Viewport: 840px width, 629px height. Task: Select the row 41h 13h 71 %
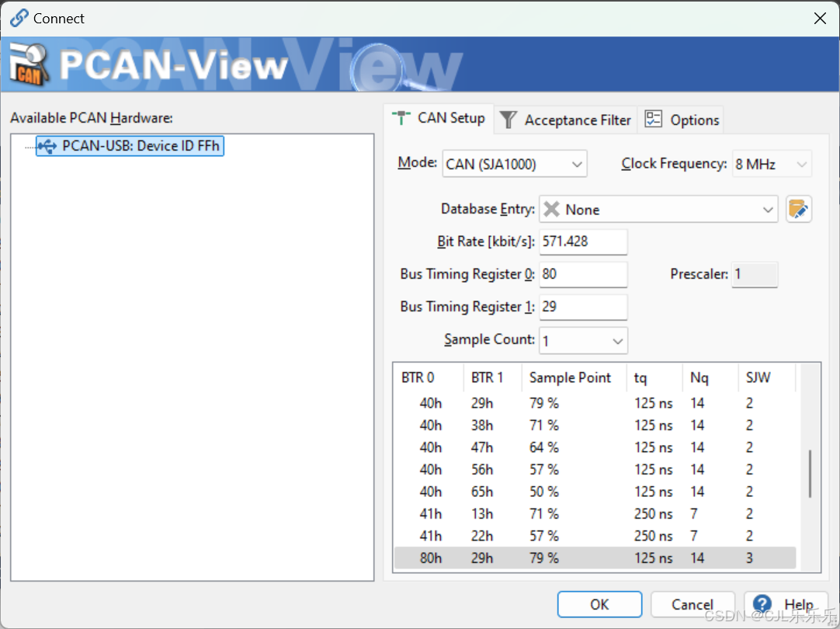coord(595,514)
